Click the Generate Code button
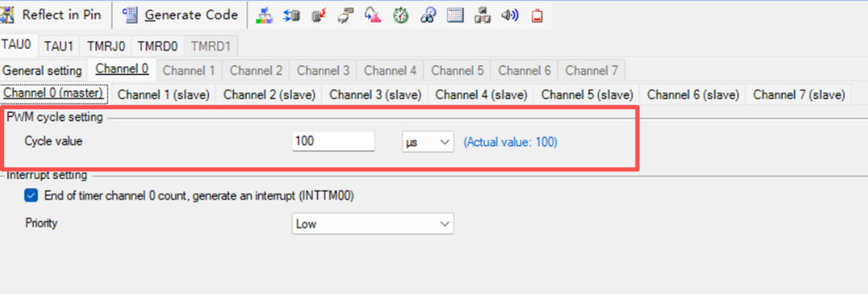This screenshot has width=868, height=294. pyautogui.click(x=181, y=15)
